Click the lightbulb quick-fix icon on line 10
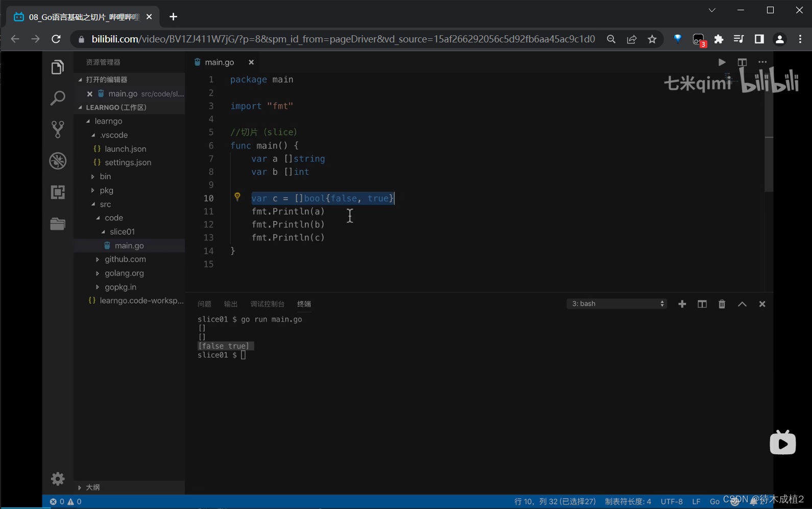812x509 pixels. pos(237,197)
